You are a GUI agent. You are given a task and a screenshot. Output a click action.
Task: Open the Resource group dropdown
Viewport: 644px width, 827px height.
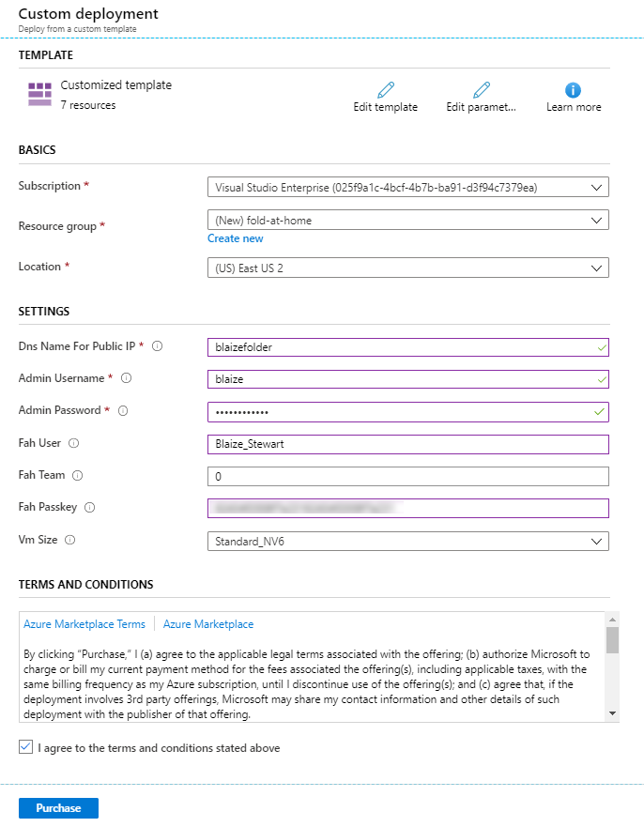[407, 220]
